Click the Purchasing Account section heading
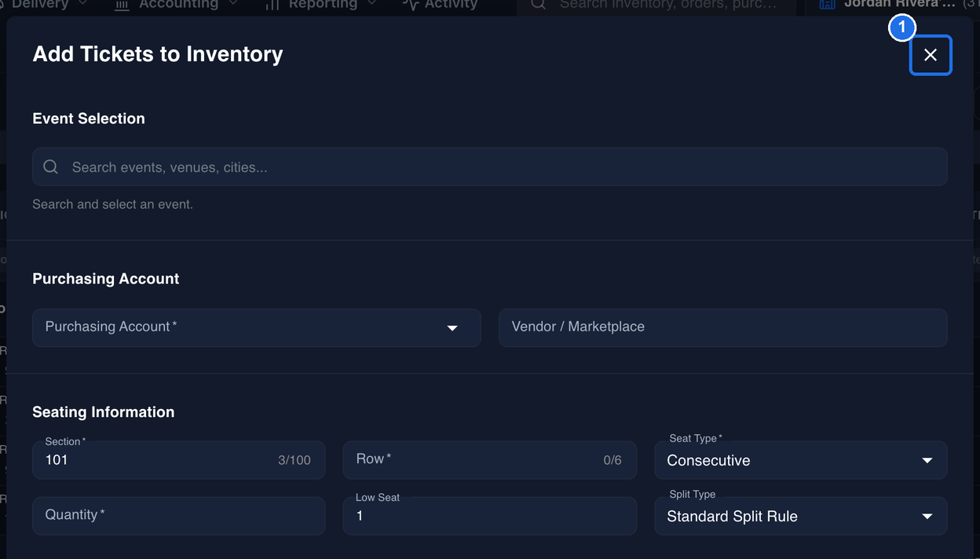The image size is (980, 559). coord(106,279)
